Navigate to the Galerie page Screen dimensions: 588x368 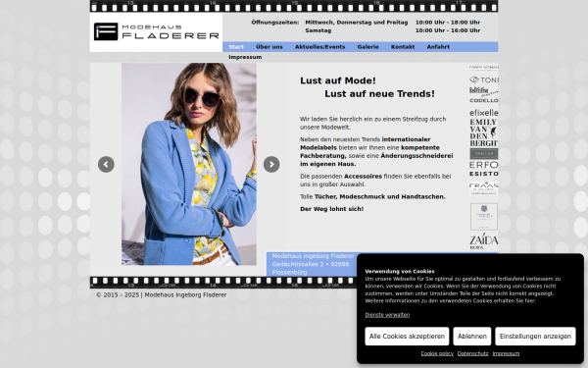coord(367,47)
